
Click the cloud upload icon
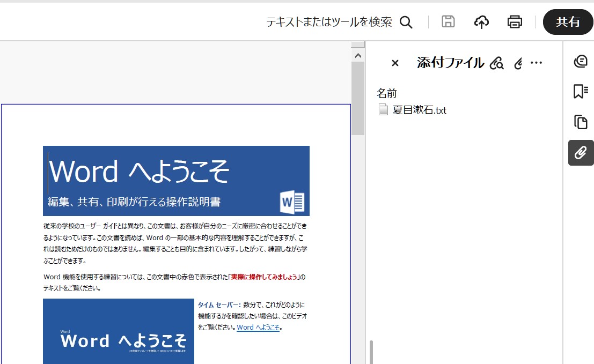point(481,22)
